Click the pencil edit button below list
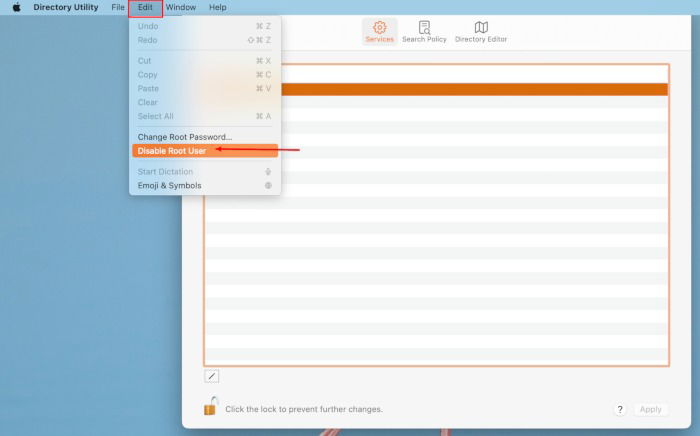This screenshot has height=436, width=700. (212, 377)
